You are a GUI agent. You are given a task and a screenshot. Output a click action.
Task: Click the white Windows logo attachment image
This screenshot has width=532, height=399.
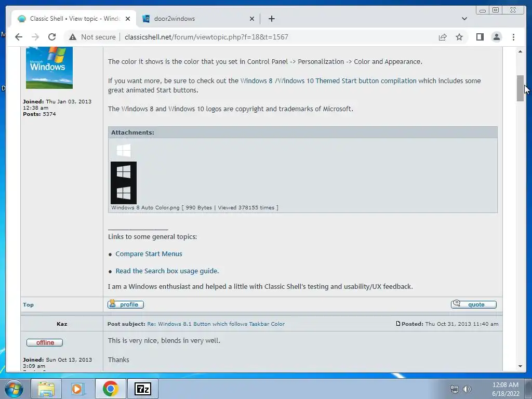tap(124, 150)
